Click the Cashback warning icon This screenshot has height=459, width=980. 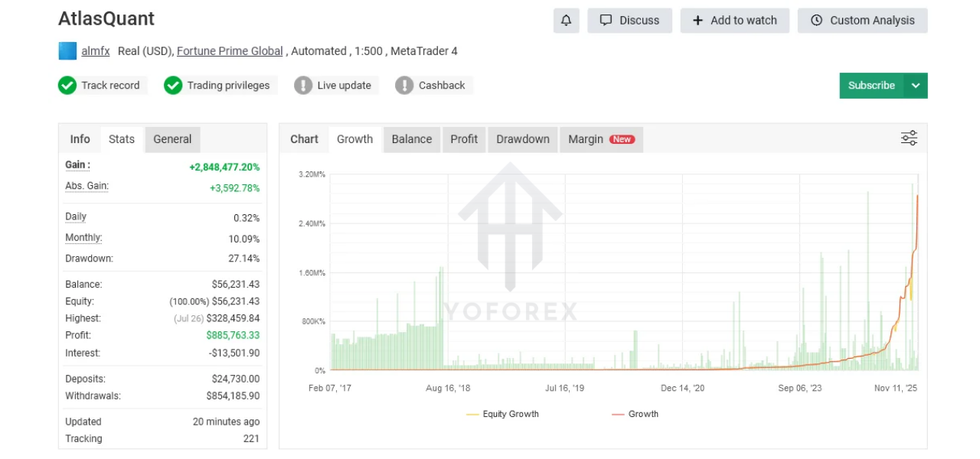pos(404,86)
